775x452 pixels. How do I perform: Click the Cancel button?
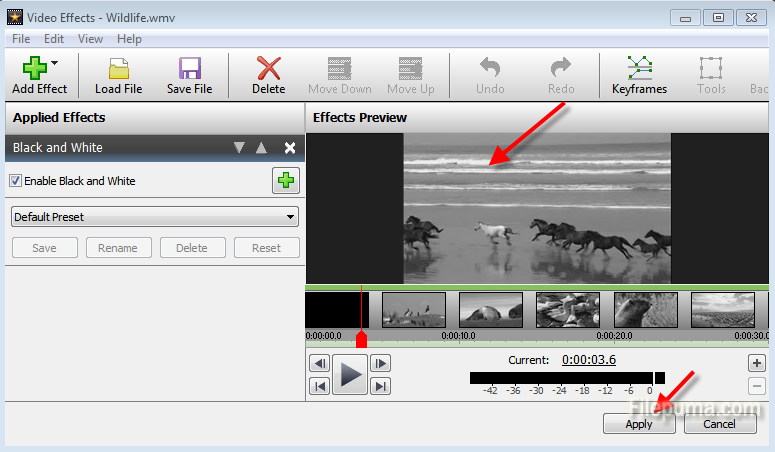pos(719,424)
